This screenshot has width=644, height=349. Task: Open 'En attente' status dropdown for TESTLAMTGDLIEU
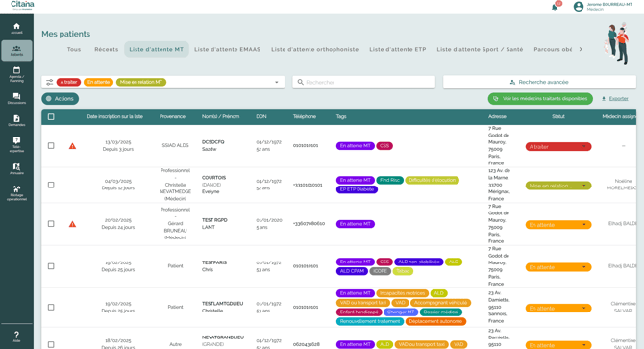coord(558,308)
